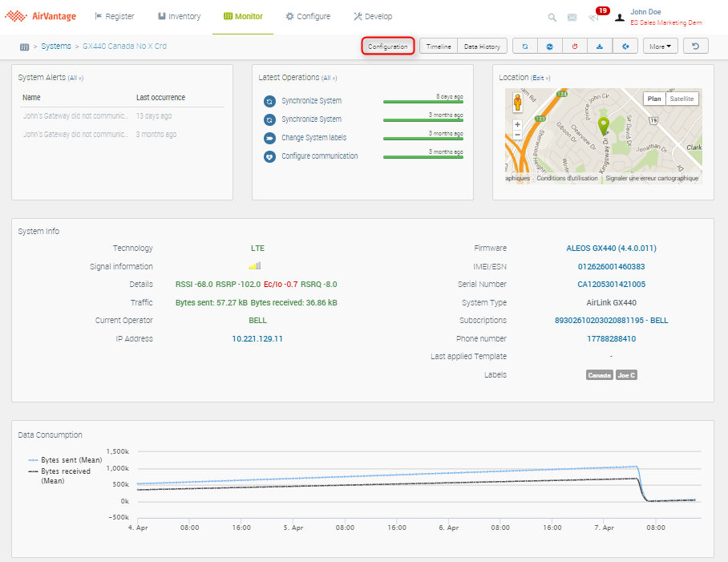Expand the More dropdown
Viewport: 728px width, 562px height.
point(660,46)
